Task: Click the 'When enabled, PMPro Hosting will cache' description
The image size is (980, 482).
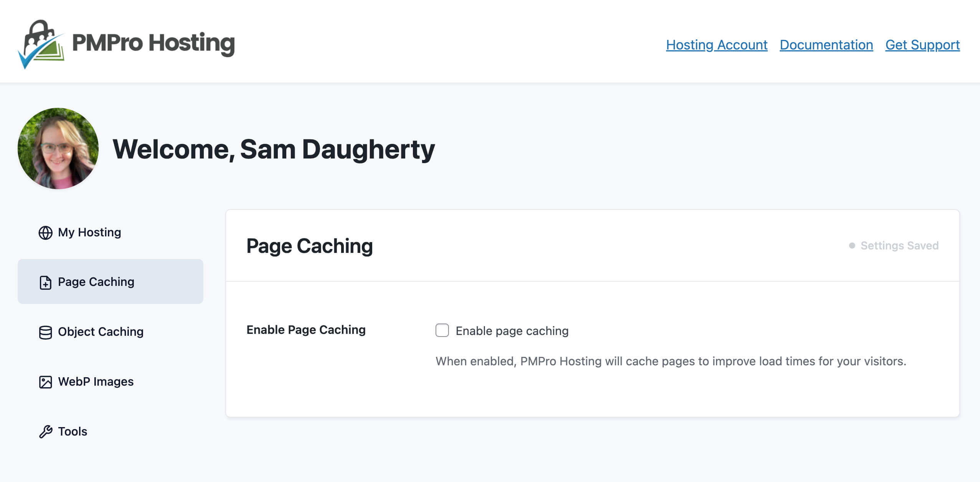Action: [671, 361]
